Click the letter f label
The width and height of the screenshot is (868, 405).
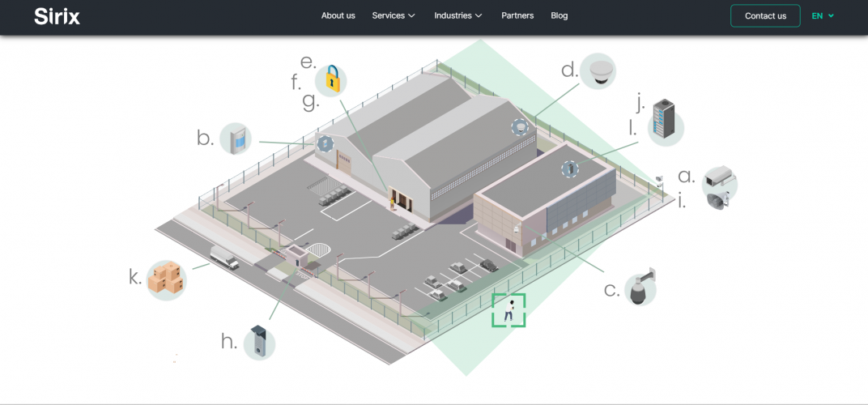coord(296,83)
